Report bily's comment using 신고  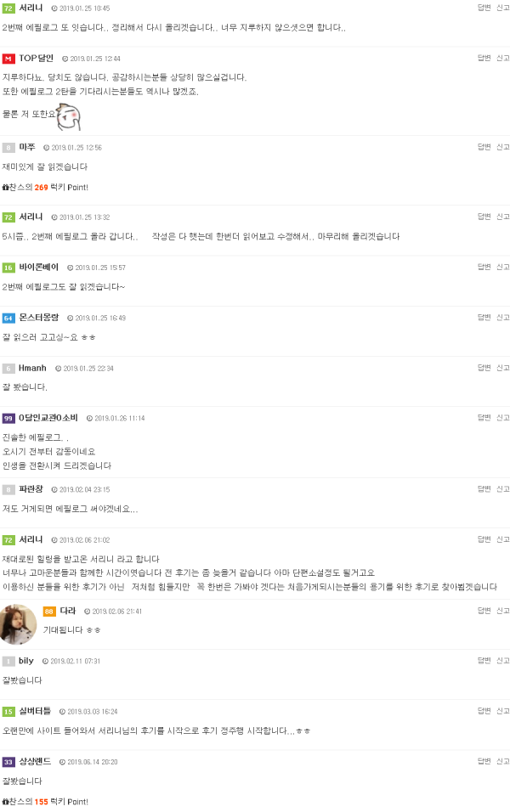502,660
